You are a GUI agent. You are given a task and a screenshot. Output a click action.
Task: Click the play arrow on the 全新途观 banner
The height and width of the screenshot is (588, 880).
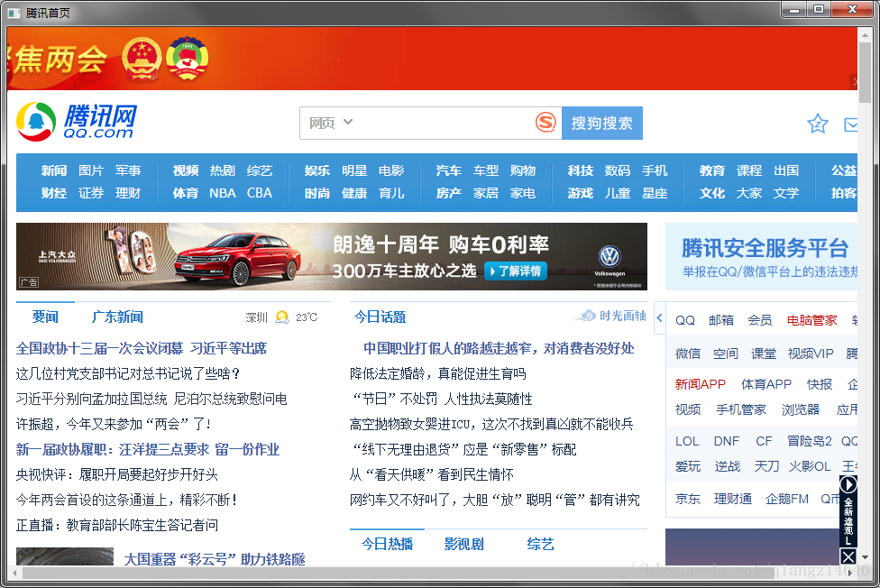pos(848,484)
